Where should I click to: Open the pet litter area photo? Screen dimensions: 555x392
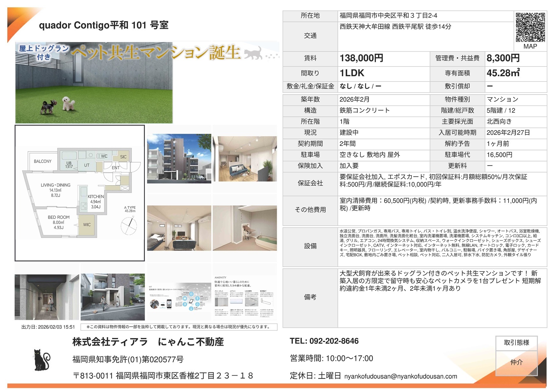pyautogui.click(x=245, y=228)
